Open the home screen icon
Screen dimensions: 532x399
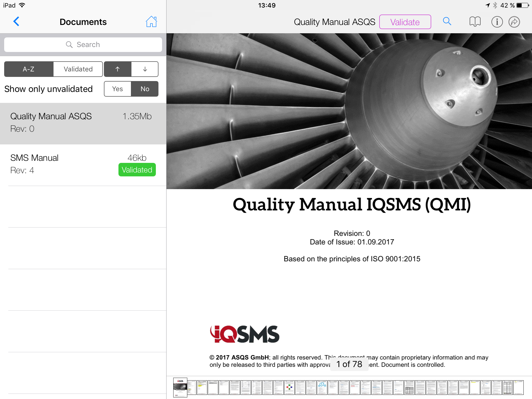[151, 22]
